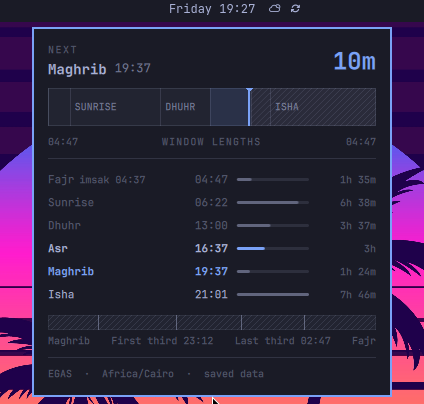This screenshot has height=404, width=424.
Task: Select the ISHA segment in the timeline bar
Action: click(323, 107)
